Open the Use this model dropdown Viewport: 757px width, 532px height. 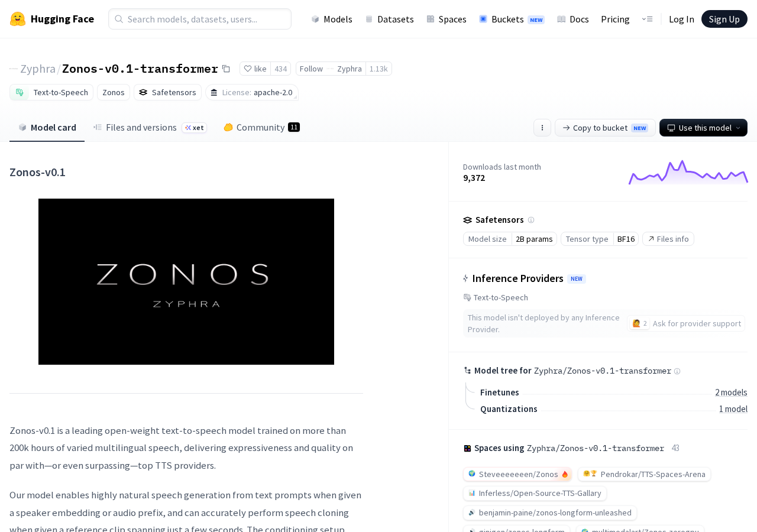point(703,128)
